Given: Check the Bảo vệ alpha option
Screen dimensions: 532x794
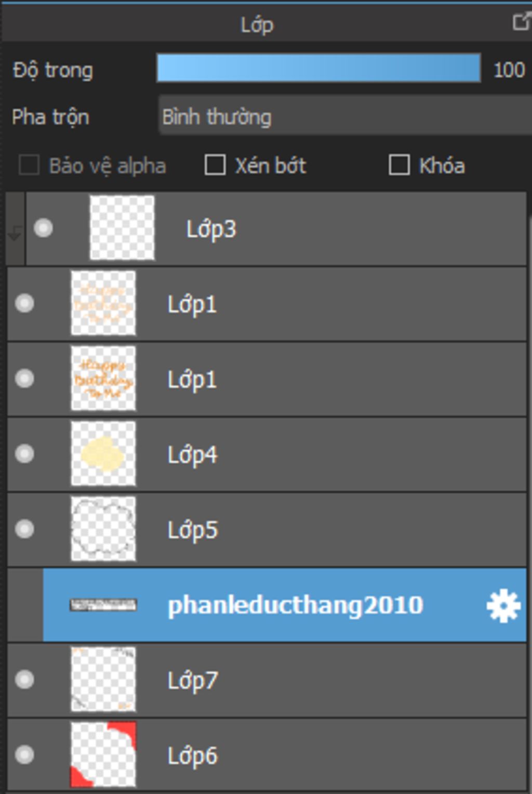Looking at the screenshot, I should click(29, 165).
